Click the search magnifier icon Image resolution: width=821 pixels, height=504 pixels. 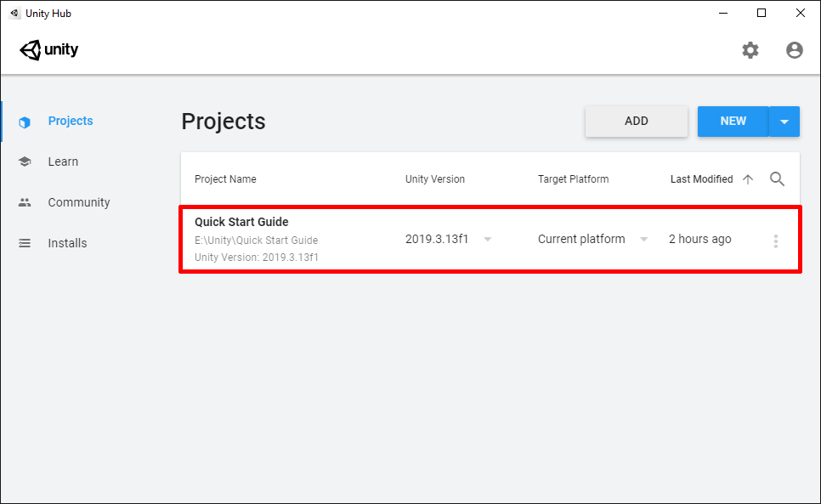pos(777,179)
